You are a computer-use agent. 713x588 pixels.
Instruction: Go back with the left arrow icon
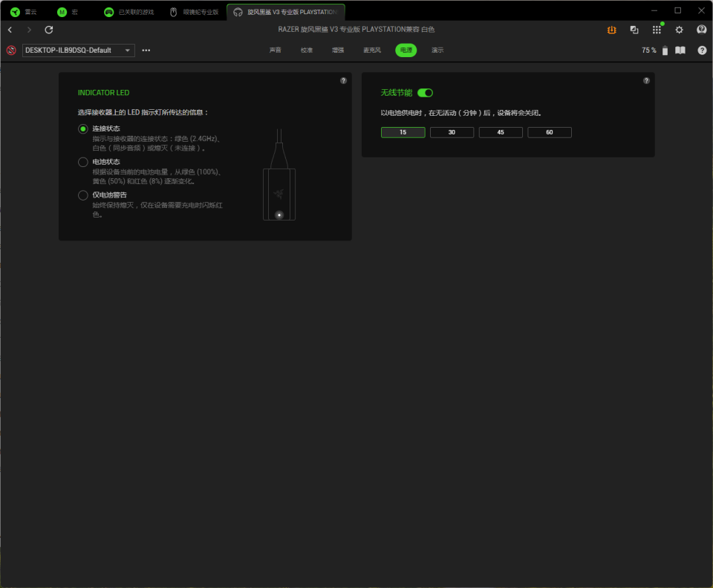coord(10,30)
